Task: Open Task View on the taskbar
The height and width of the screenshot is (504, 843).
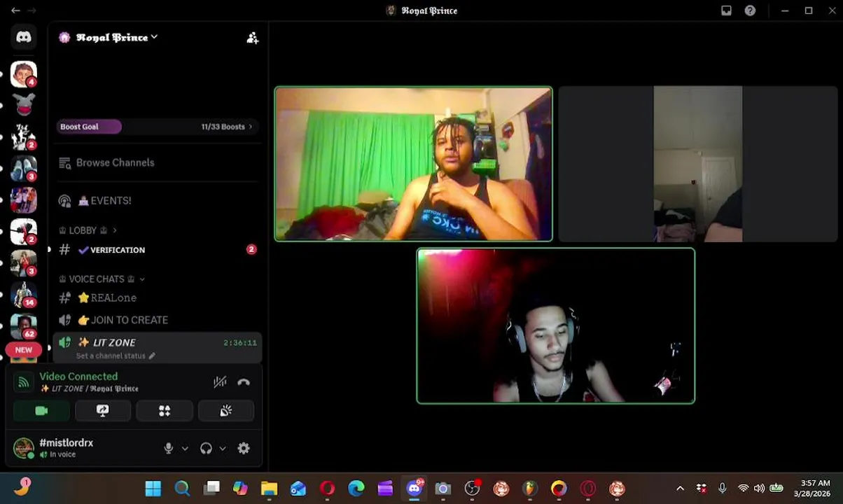Action: coord(211,488)
